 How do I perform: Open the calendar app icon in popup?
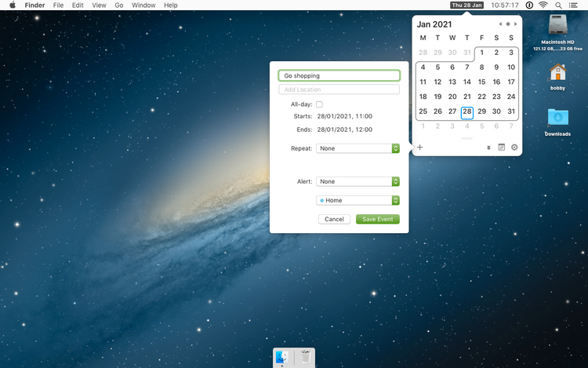(x=502, y=147)
